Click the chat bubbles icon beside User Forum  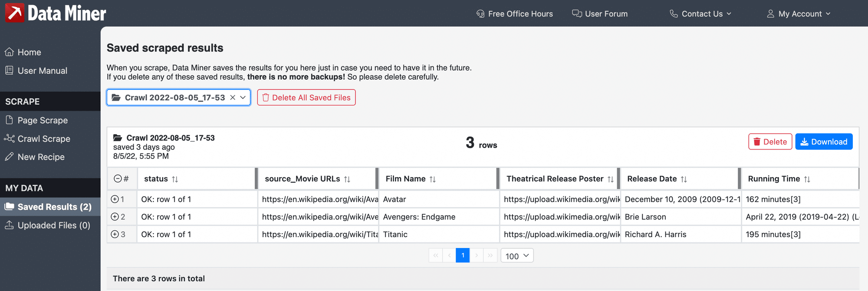tap(577, 13)
